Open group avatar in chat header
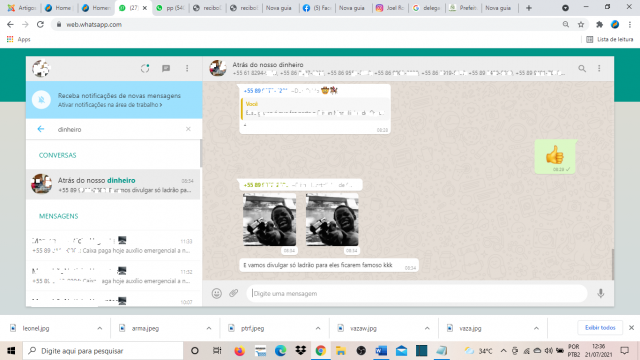The height and width of the screenshot is (360, 640). (x=218, y=68)
